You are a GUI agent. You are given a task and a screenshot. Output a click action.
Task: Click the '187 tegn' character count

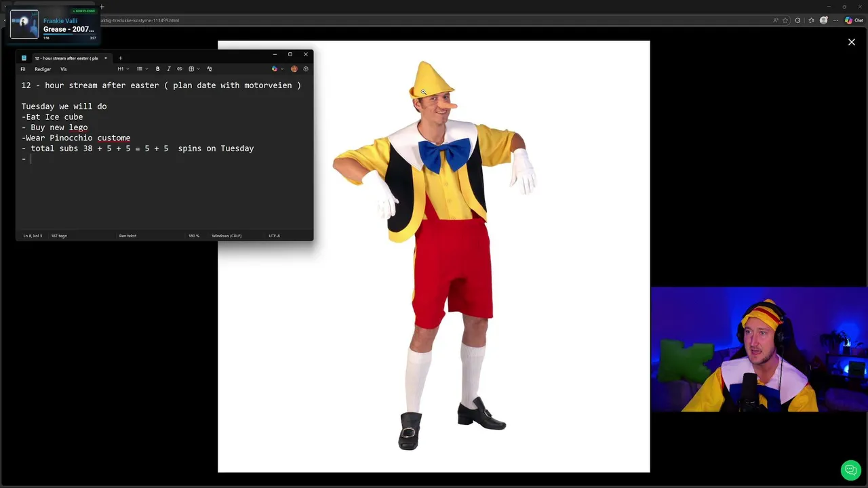[x=59, y=236]
